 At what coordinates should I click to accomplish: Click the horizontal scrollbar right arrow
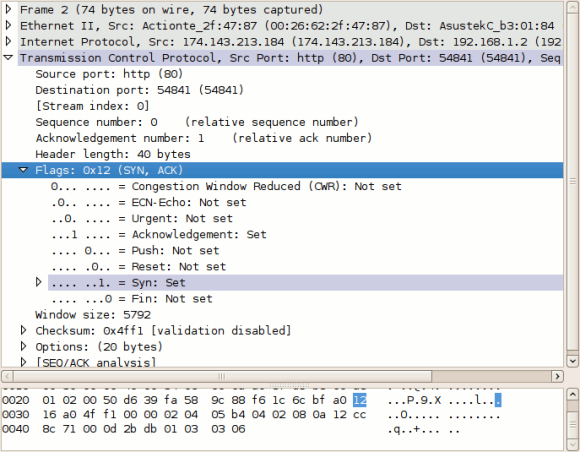pos(557,377)
